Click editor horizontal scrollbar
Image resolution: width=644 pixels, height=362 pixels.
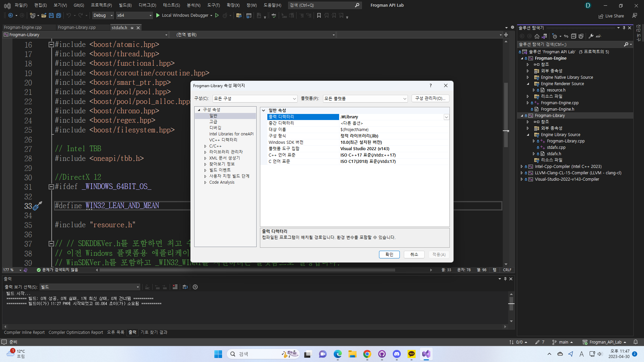point(247,270)
